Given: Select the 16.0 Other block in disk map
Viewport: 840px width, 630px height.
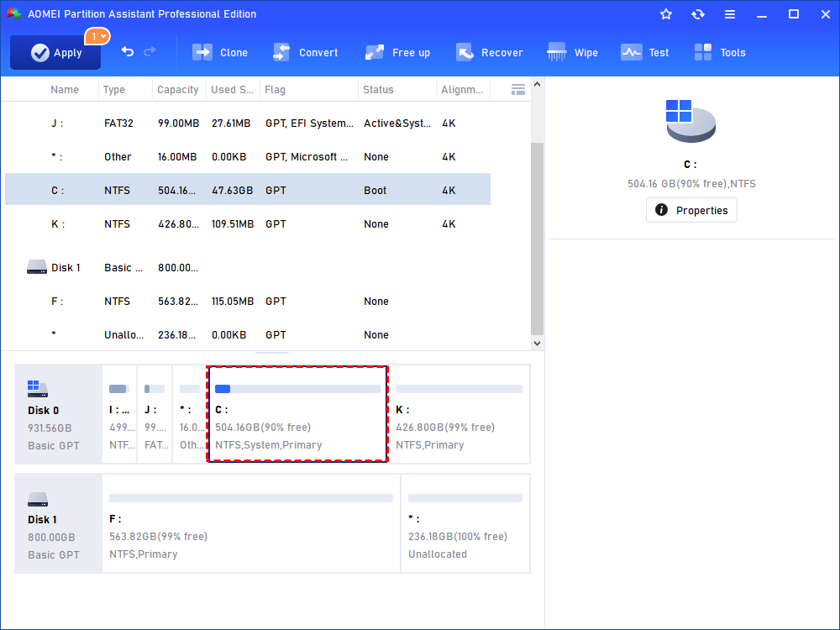Looking at the screenshot, I should 190,414.
